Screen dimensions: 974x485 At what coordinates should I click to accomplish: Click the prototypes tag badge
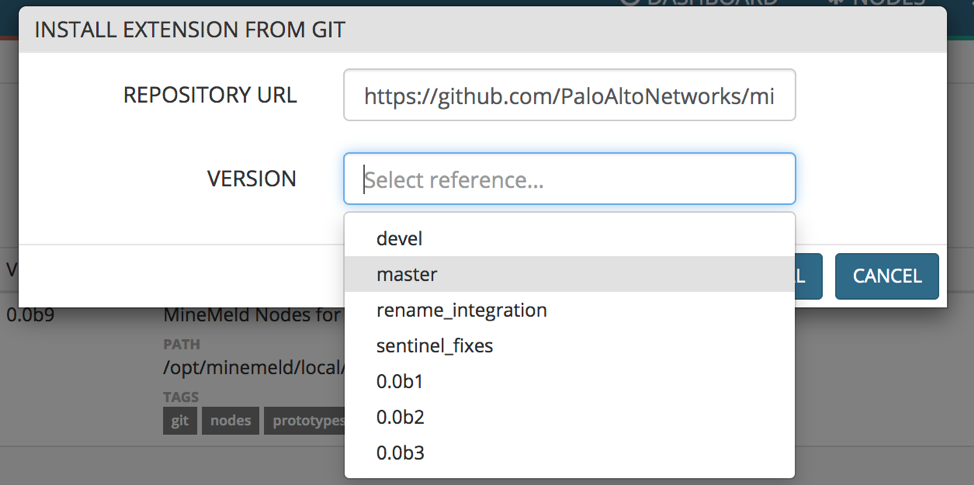304,421
